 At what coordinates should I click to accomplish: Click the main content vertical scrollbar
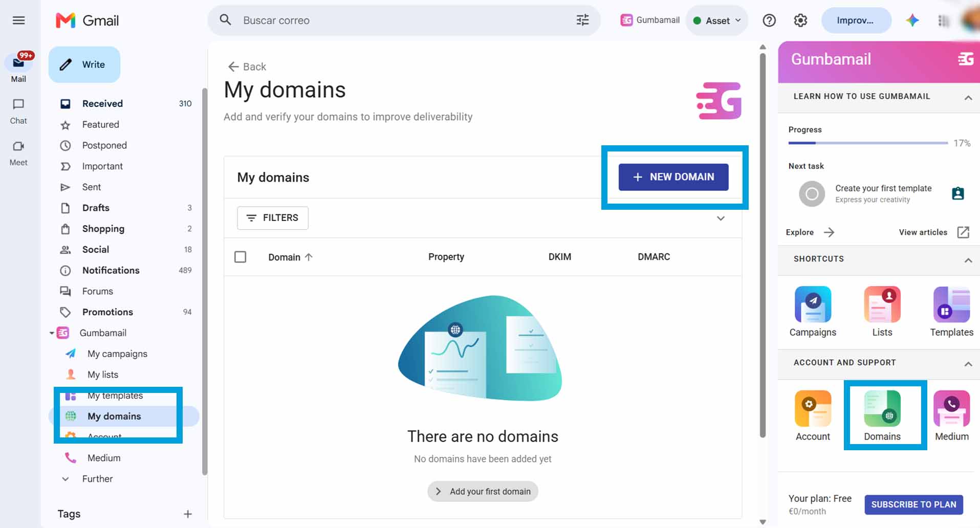(x=763, y=246)
